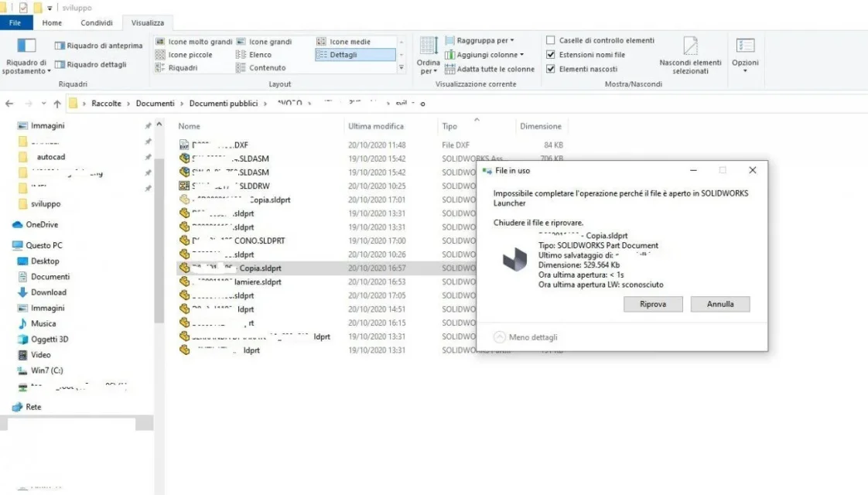Choose Elenco layout
Screen dimensions: 868x495
click(254, 55)
